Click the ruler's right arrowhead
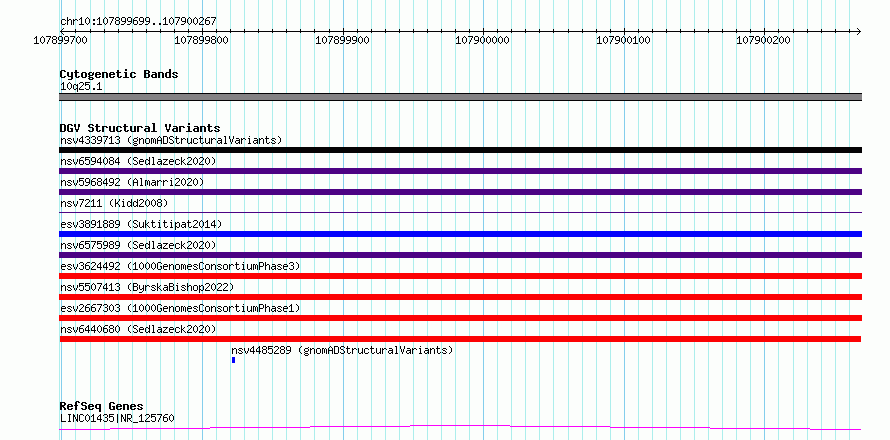 (859, 31)
